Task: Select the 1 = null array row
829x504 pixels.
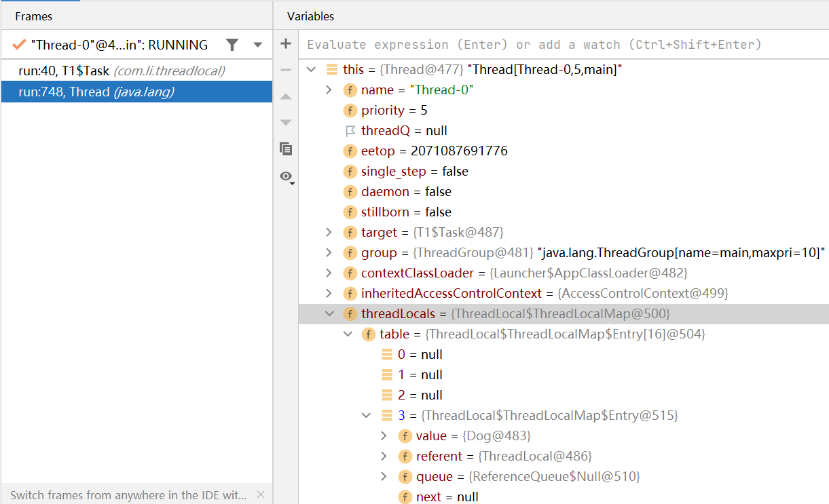Action: (x=564, y=374)
